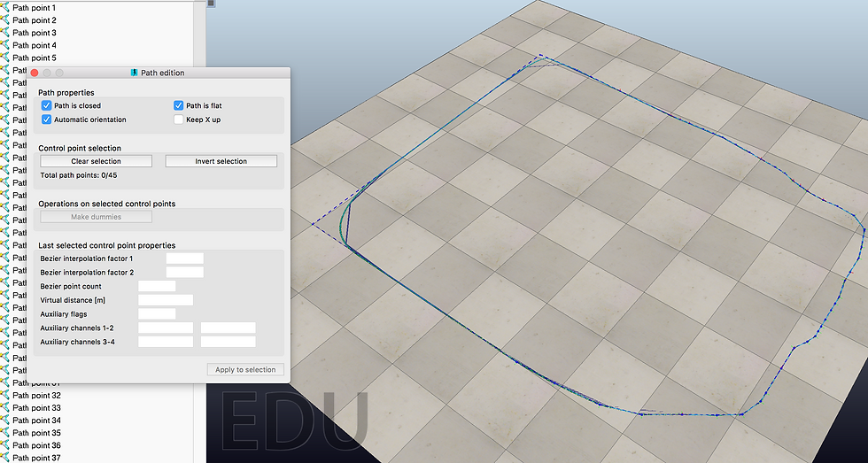Toggle the Automatic orientation checkbox
The image size is (868, 463).
coord(46,120)
